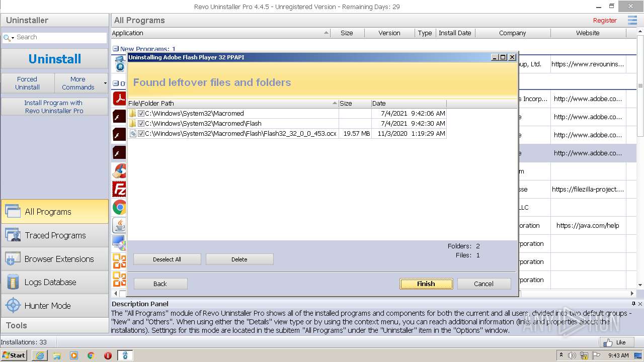Screen dimensions: 644x362
Task: Switch to Hunter Mode
Action: (x=54, y=306)
